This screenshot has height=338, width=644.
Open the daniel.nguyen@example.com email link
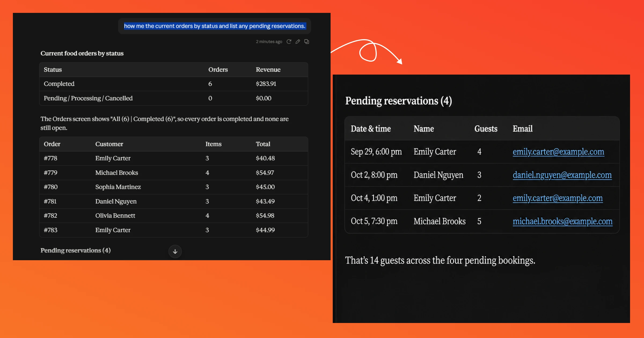(x=562, y=175)
